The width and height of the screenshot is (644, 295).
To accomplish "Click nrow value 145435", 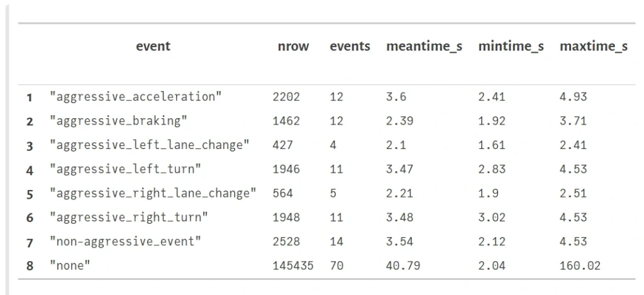I will pyautogui.click(x=293, y=266).
